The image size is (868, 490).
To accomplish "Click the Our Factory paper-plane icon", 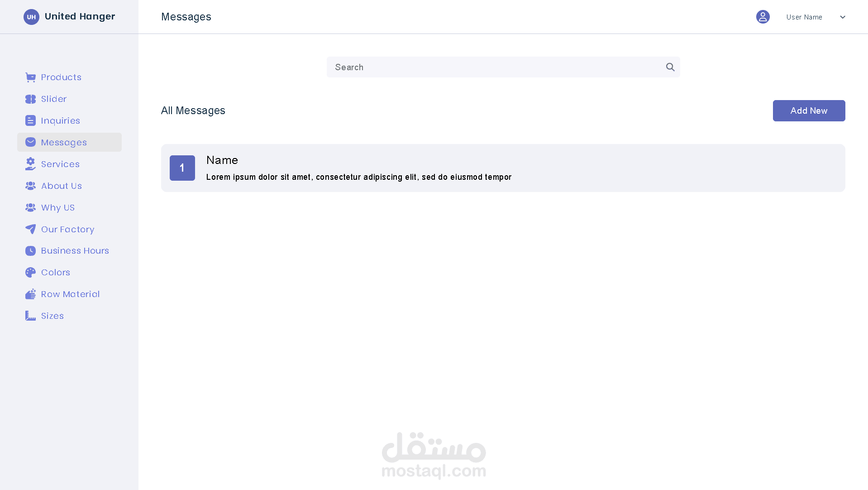I will [30, 229].
